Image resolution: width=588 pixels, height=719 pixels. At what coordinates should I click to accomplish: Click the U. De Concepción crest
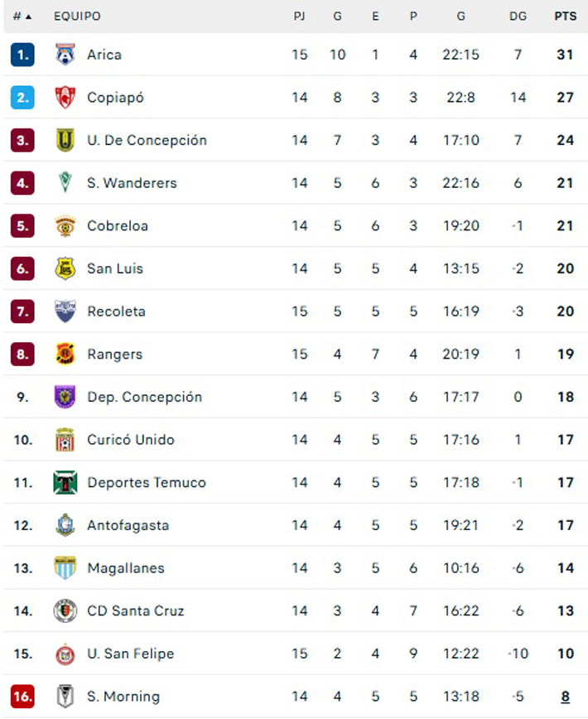65,140
